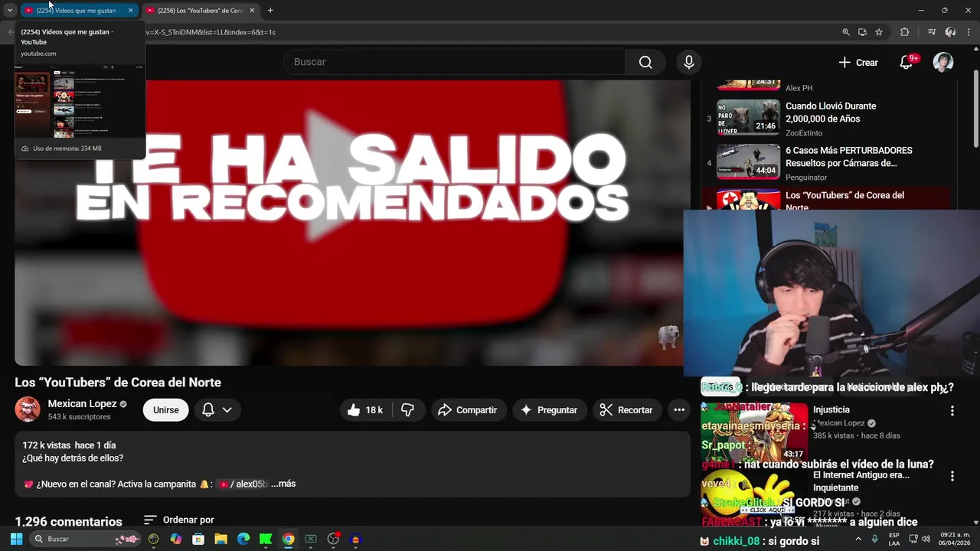
Task: Open the system tray microphone icon
Action: pyautogui.click(x=874, y=539)
